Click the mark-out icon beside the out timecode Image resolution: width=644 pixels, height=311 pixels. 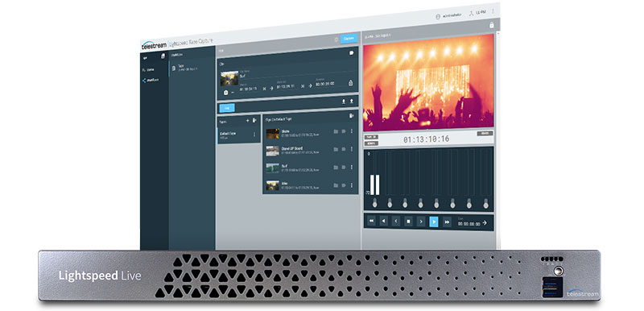pos(303,86)
